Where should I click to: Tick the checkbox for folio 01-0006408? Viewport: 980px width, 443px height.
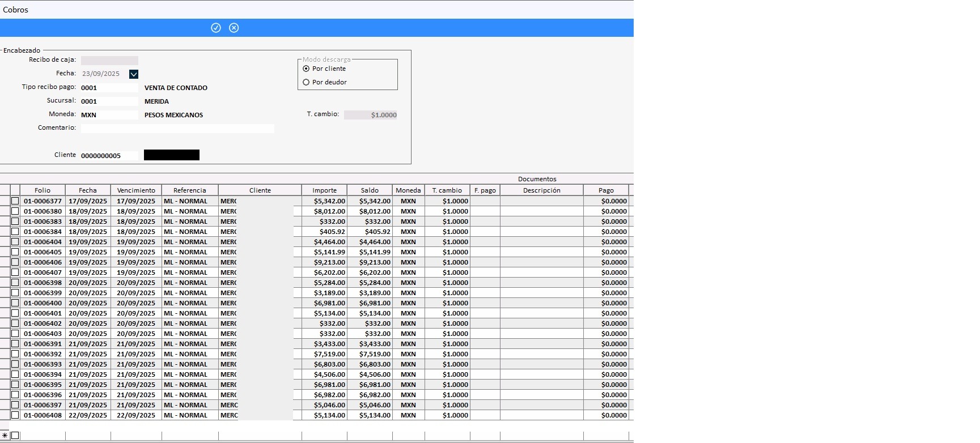pos(15,415)
